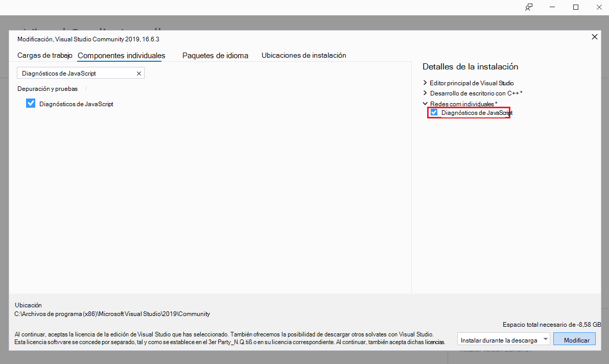The width and height of the screenshot is (609, 364).
Task: Clear the search using the X icon
Action: (138, 72)
